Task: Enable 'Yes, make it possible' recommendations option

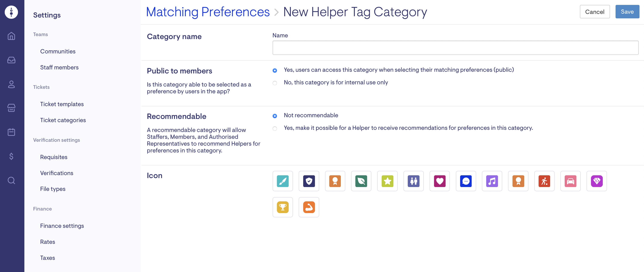Action: (275, 128)
